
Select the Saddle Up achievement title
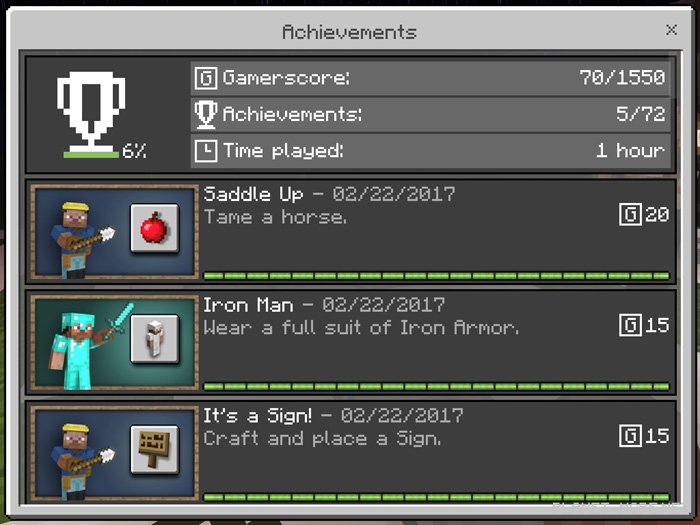pos(253,194)
